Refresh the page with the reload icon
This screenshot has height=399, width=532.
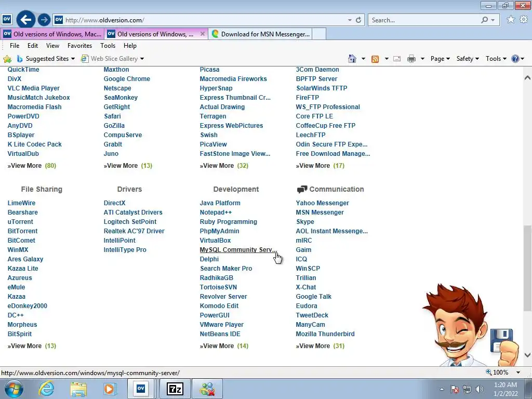[x=358, y=20]
